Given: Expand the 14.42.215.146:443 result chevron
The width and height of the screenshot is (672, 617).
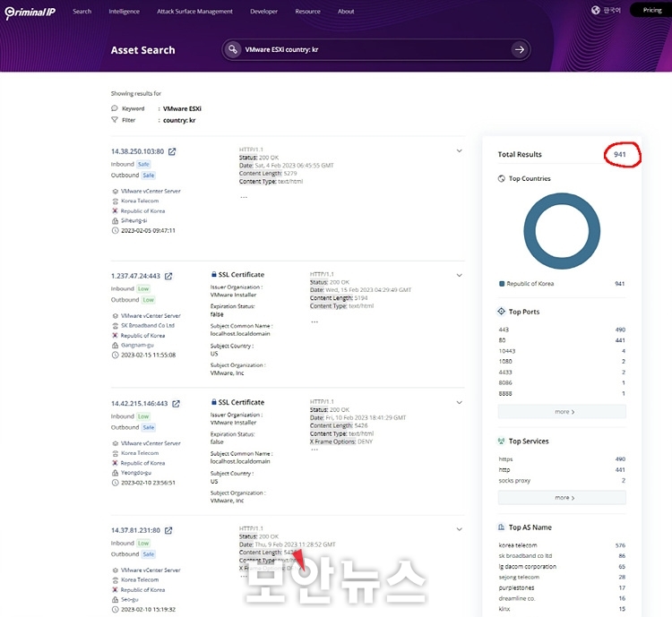Looking at the screenshot, I should pyautogui.click(x=459, y=402).
